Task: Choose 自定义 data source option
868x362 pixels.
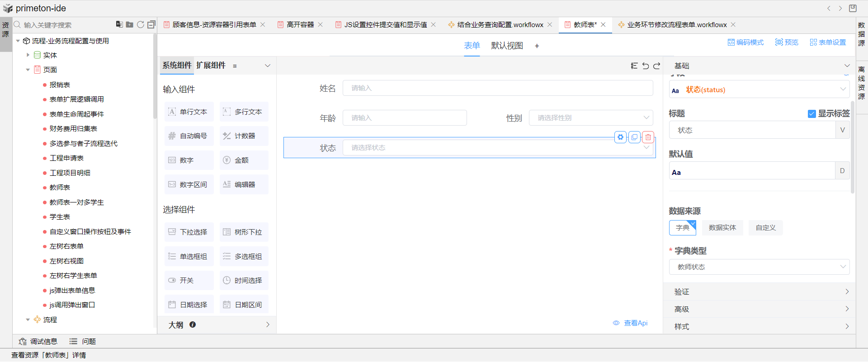Action: click(x=765, y=228)
